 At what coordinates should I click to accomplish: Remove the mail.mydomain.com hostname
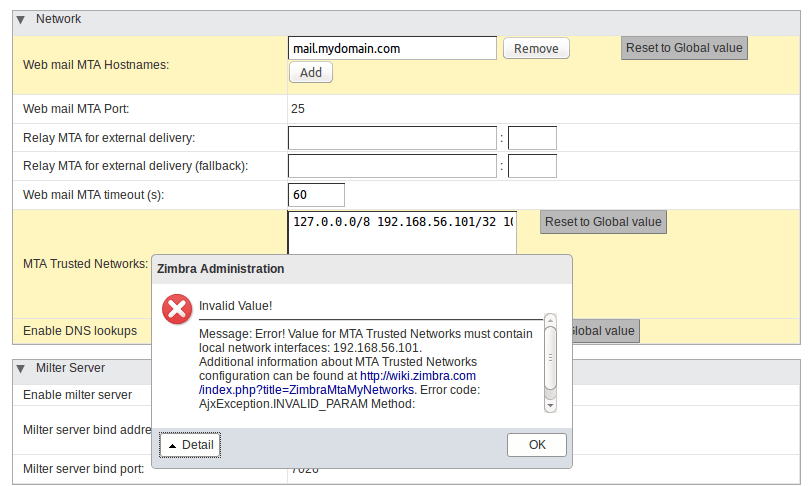coord(536,48)
